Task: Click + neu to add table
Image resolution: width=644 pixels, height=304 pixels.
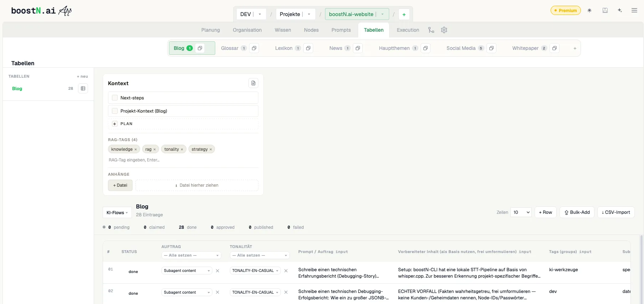Action: tap(82, 76)
